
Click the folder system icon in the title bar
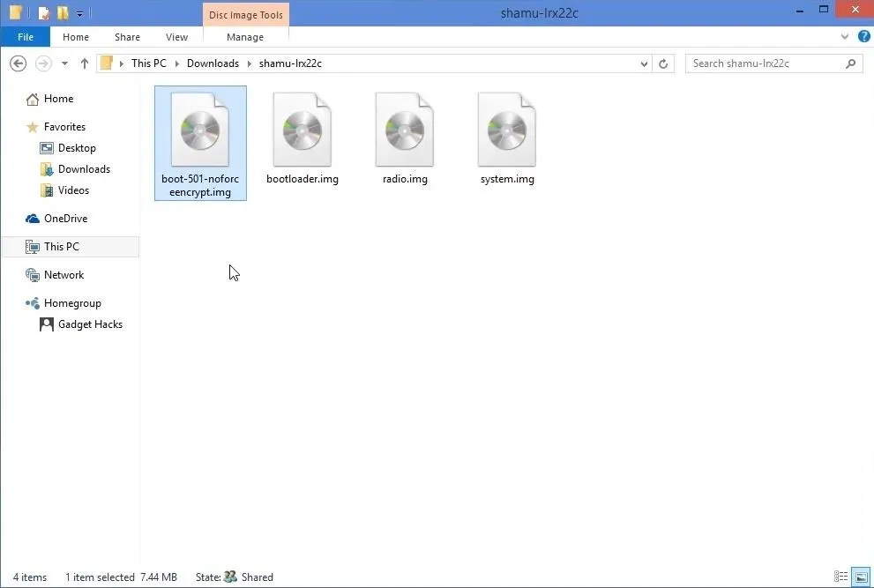coord(15,12)
